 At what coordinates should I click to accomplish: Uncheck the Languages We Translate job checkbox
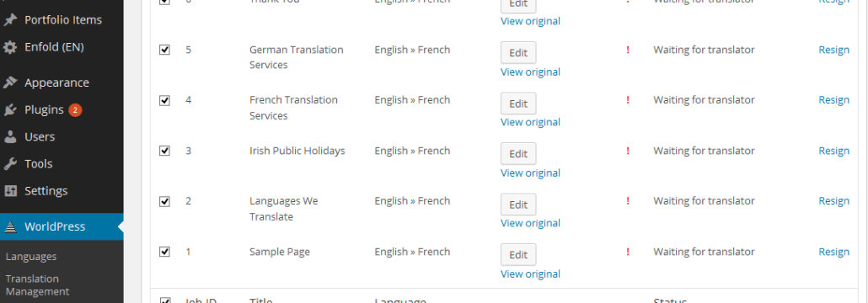pyautogui.click(x=164, y=201)
